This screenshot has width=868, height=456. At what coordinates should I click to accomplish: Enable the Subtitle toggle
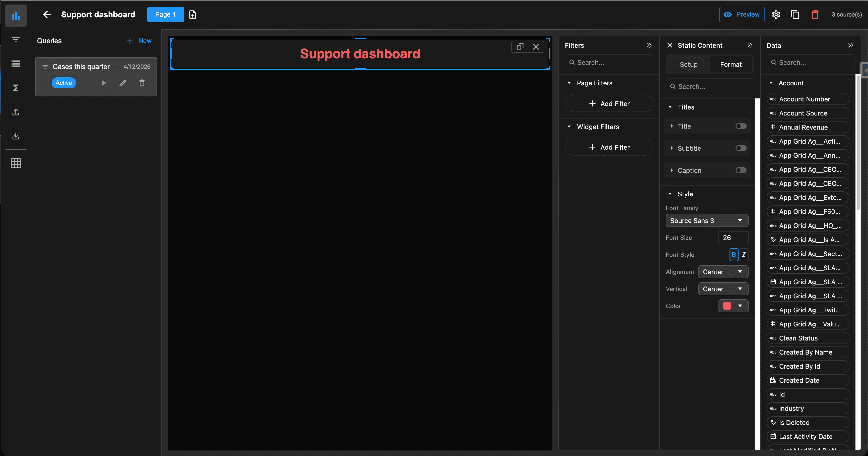click(741, 148)
